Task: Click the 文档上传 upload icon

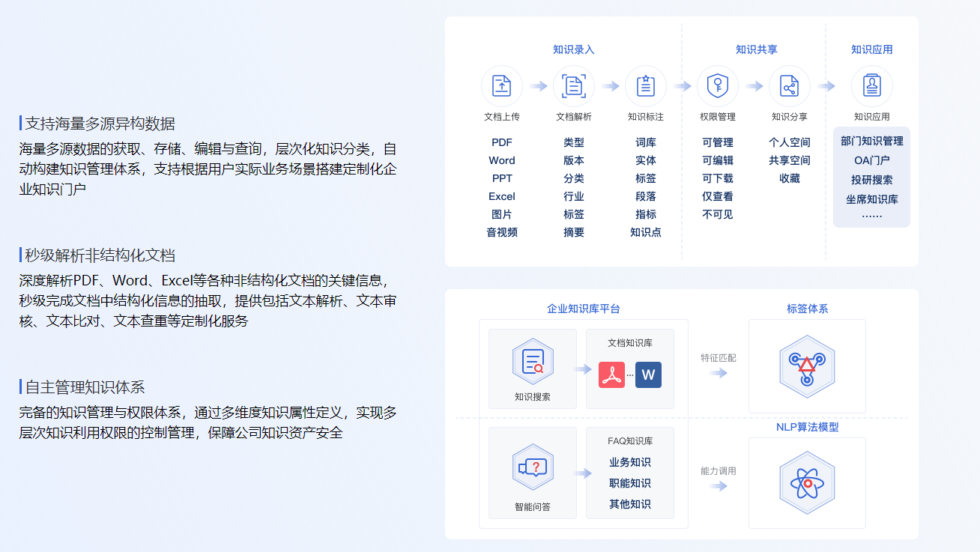Action: (502, 86)
